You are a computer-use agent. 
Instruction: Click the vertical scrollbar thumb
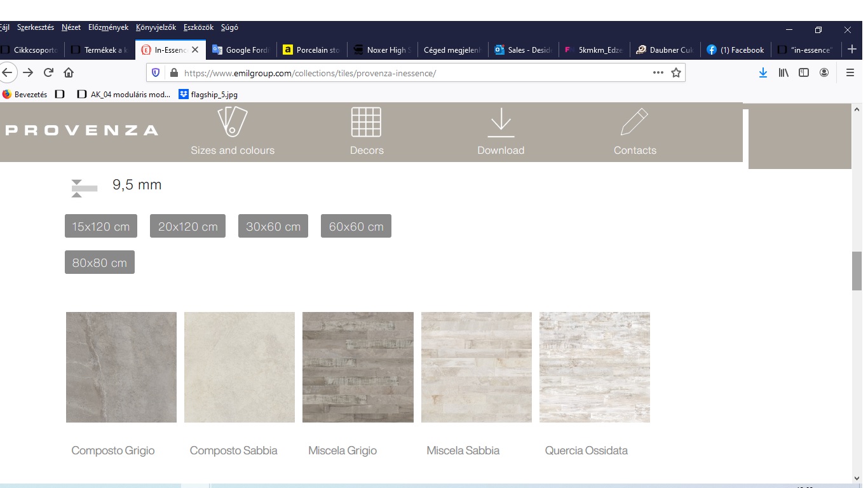coord(857,271)
